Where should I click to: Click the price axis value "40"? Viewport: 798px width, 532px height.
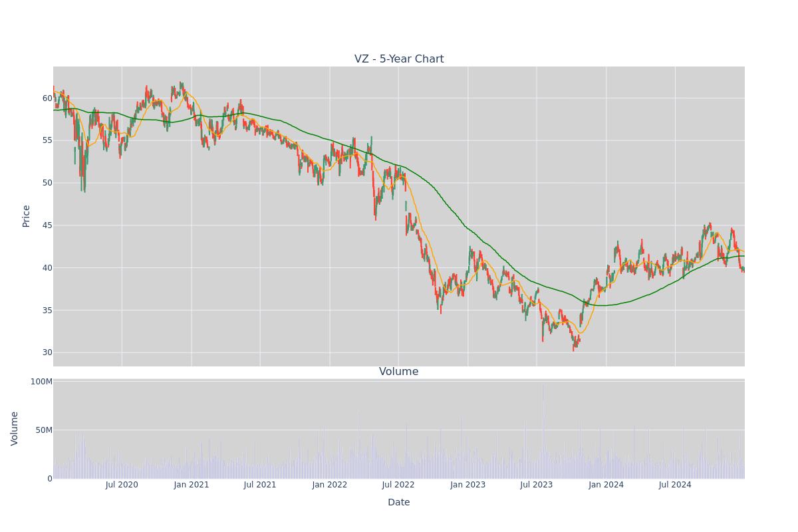coord(47,268)
